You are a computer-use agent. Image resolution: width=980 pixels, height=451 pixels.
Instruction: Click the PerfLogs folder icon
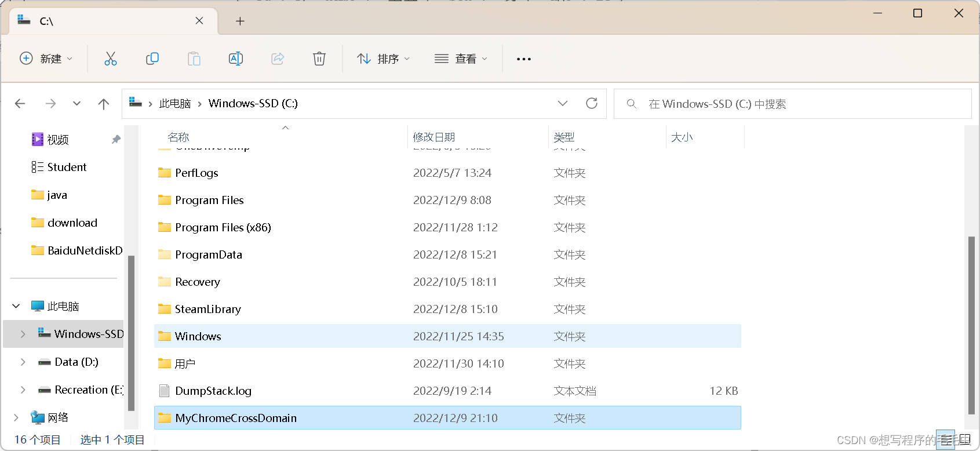click(x=165, y=173)
